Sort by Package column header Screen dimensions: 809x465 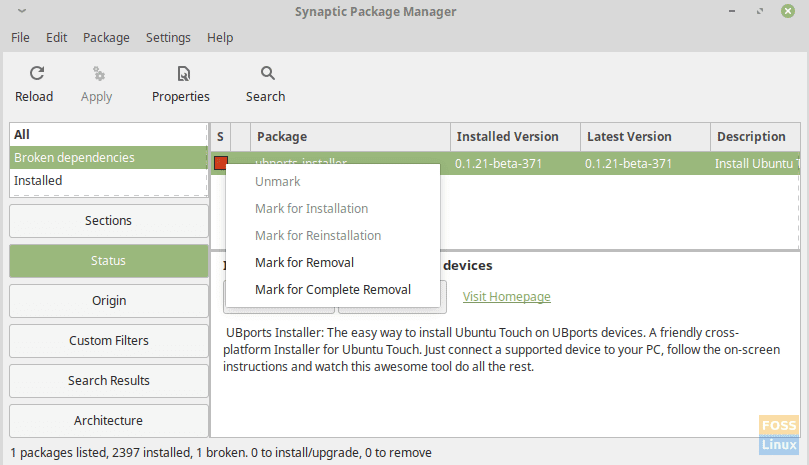[350, 137]
